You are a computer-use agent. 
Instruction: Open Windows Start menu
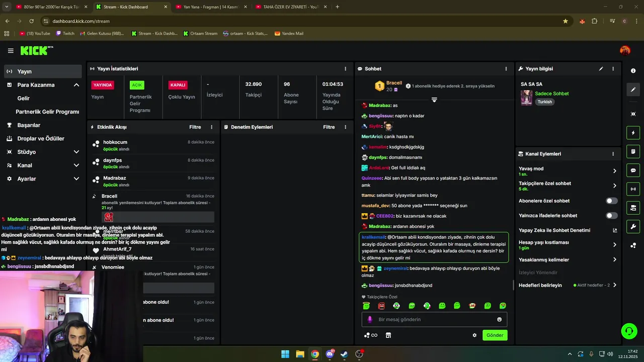coord(285,354)
